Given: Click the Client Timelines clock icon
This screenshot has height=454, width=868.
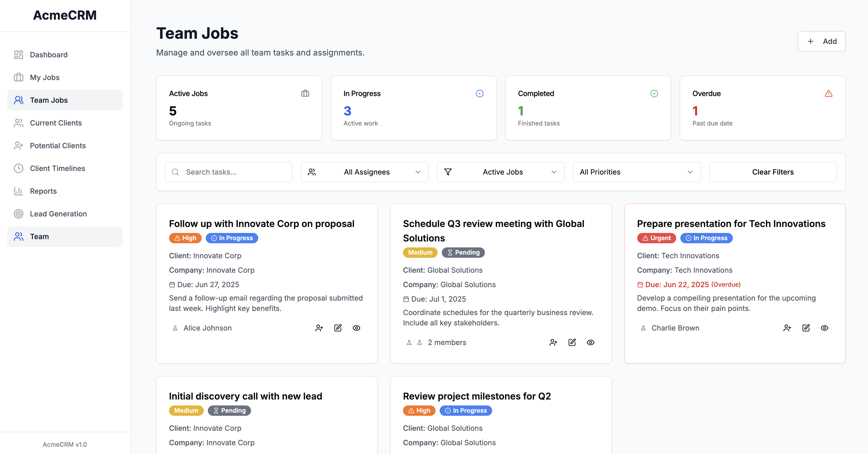Looking at the screenshot, I should tap(19, 168).
